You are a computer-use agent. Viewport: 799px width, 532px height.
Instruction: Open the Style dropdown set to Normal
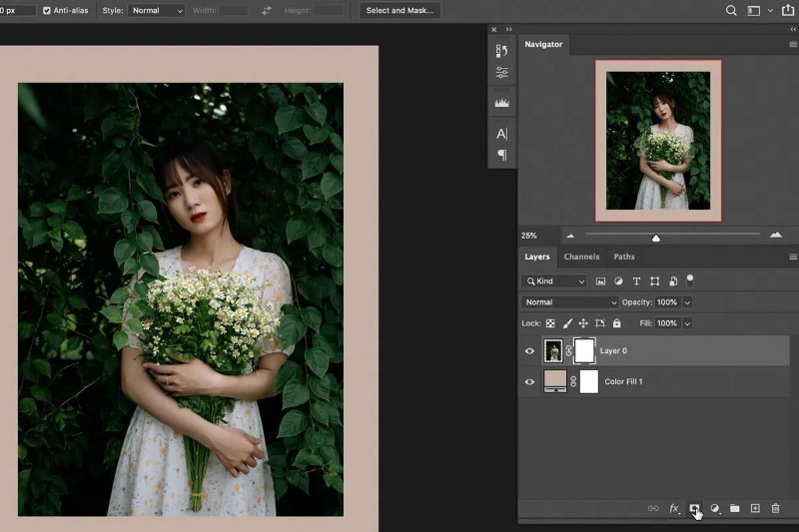click(x=158, y=11)
